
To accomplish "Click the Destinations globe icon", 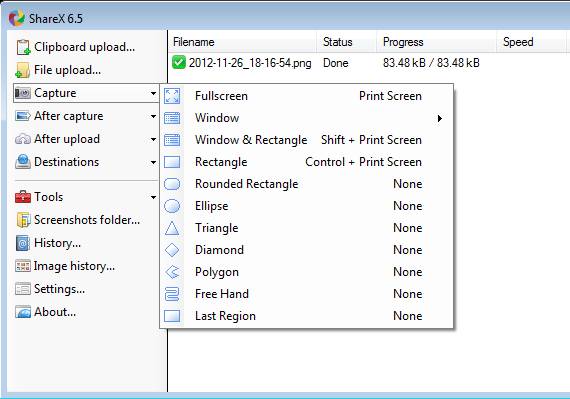I will pos(23,162).
